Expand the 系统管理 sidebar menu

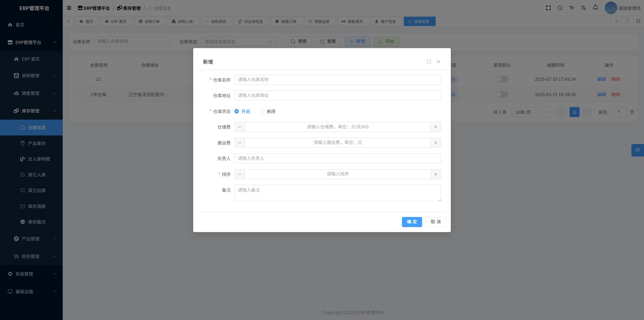(31, 274)
